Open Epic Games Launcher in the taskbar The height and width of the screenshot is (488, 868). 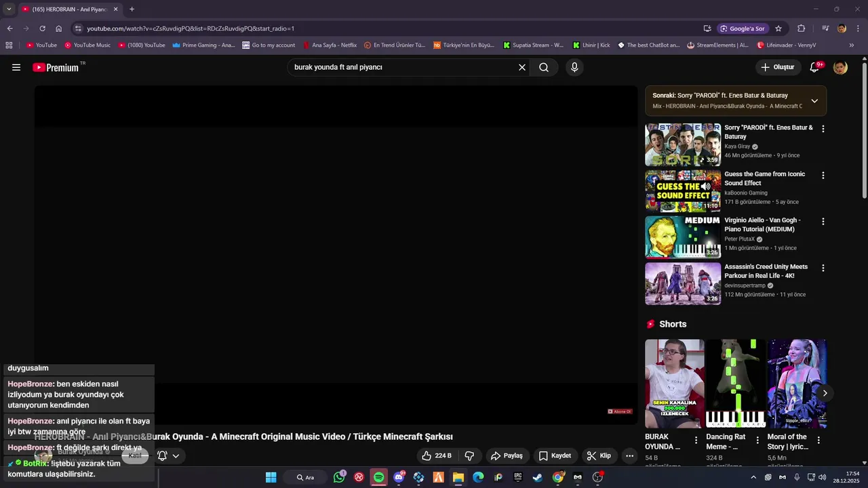pyautogui.click(x=518, y=477)
